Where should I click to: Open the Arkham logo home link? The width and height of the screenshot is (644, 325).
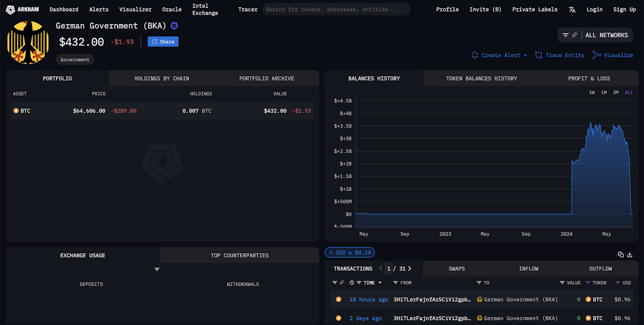click(22, 10)
